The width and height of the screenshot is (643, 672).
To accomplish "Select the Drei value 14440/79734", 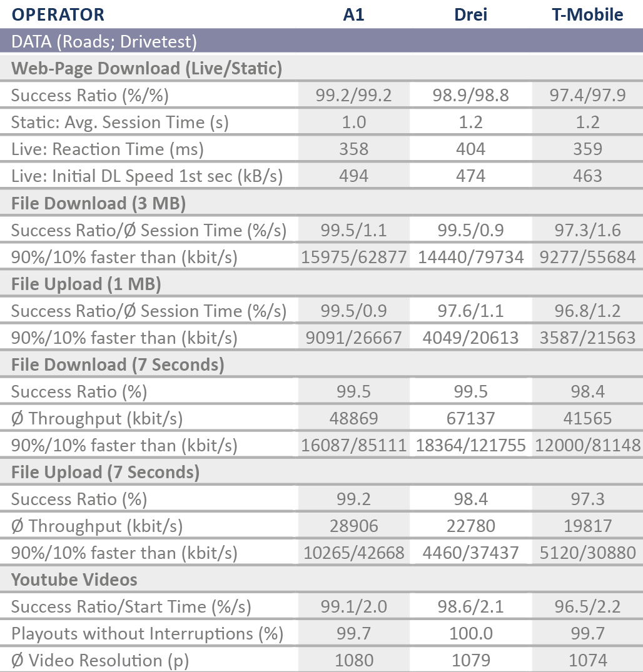I will (x=470, y=257).
